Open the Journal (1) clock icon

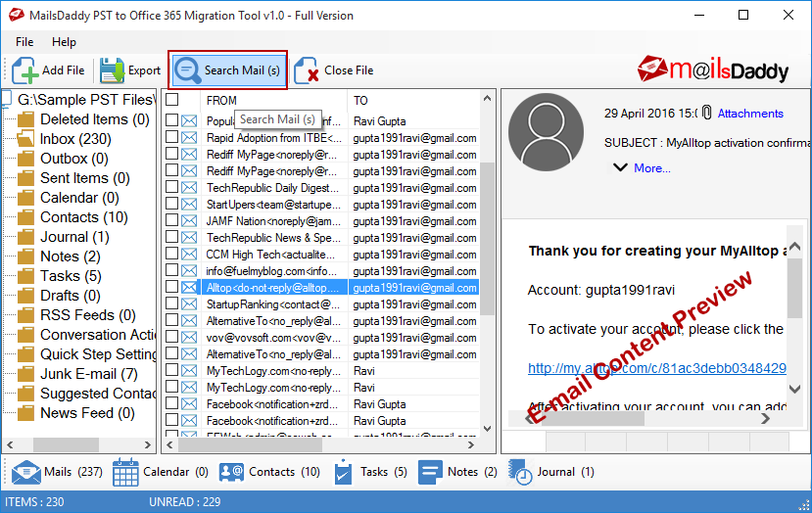[520, 472]
